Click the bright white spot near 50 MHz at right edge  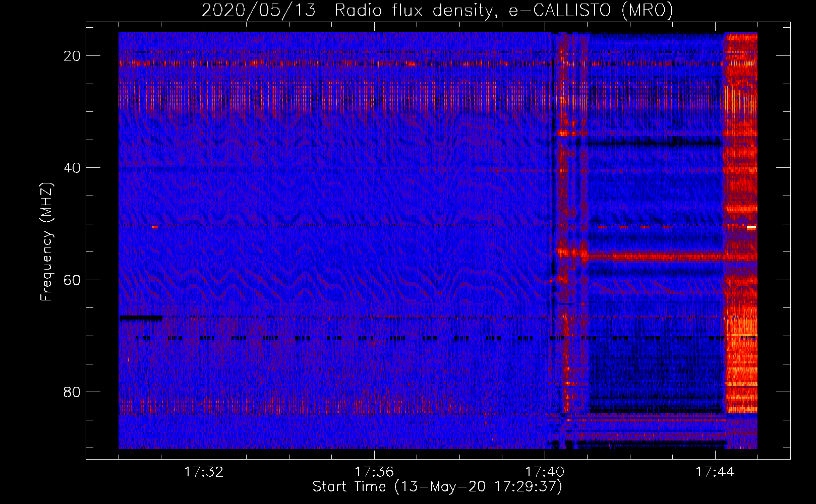coord(751,227)
